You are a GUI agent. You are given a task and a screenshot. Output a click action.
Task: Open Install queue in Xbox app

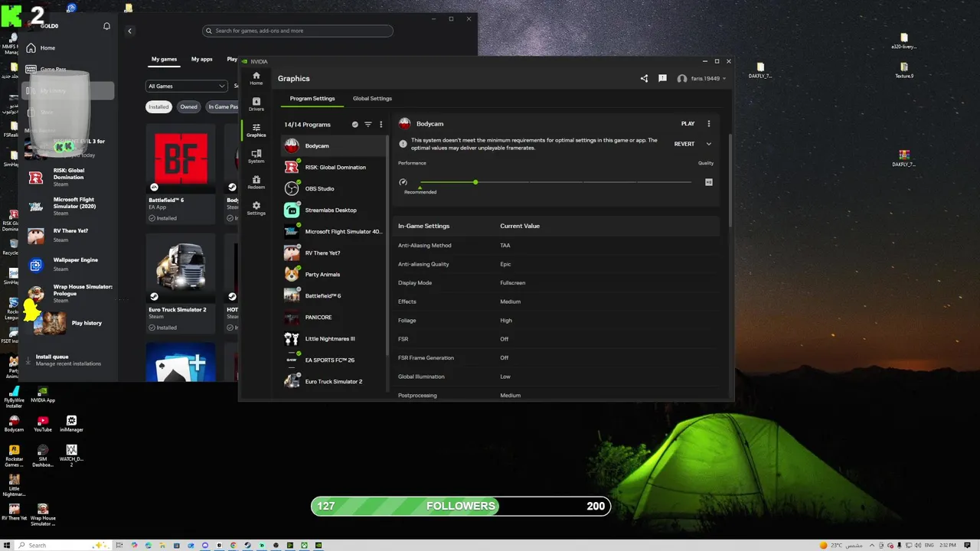click(67, 360)
